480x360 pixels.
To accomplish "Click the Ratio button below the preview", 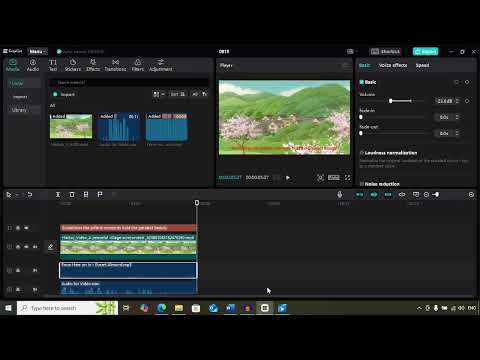I will point(334,178).
